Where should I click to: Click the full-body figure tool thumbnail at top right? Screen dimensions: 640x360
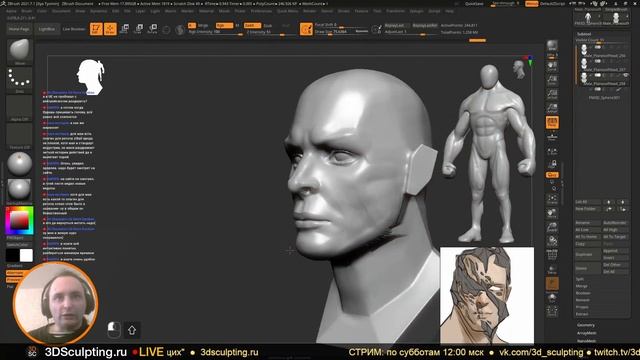(x=588, y=18)
